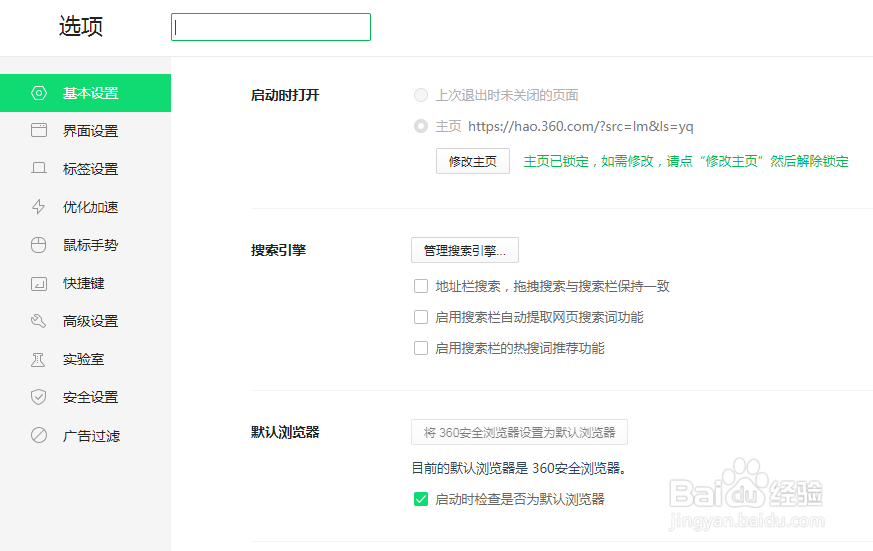Click the 优化加速 lightning icon

tap(38, 206)
